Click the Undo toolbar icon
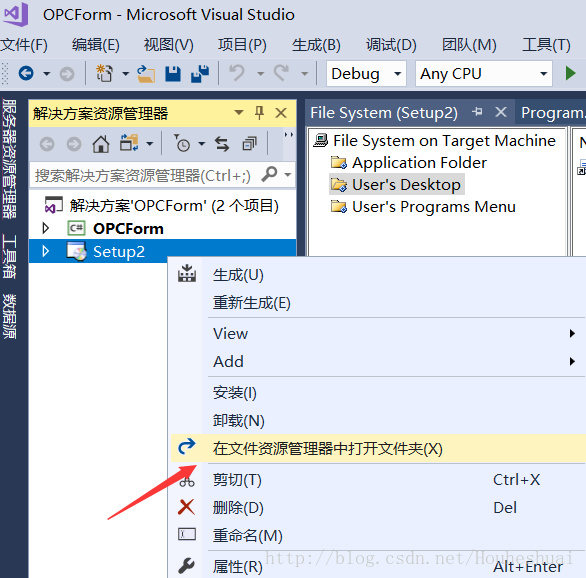This screenshot has height=578, width=586. 237,73
